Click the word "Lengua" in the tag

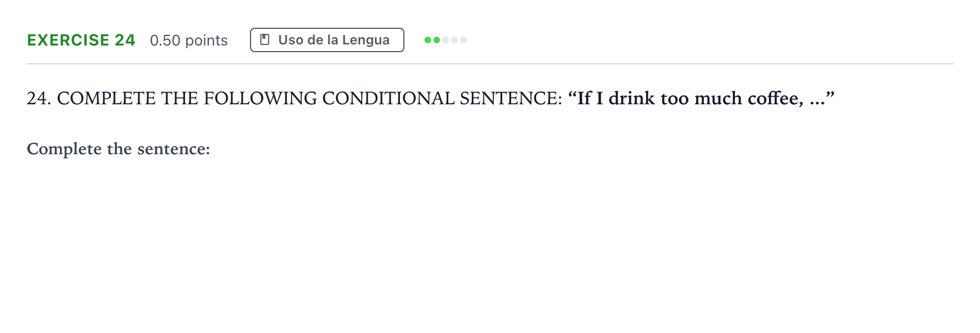tap(366, 40)
